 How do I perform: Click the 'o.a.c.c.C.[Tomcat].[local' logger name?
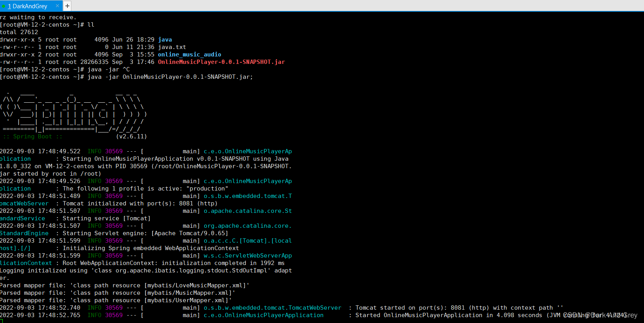click(x=248, y=241)
